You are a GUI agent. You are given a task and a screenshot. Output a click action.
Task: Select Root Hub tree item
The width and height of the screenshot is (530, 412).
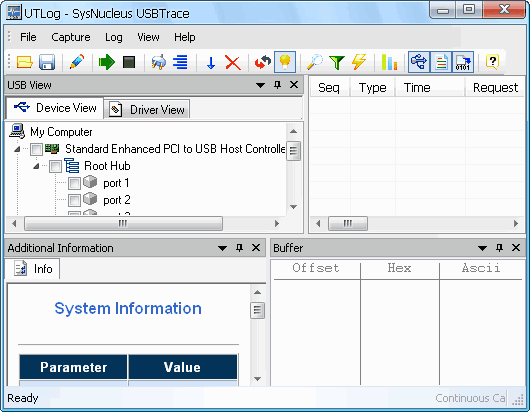107,166
